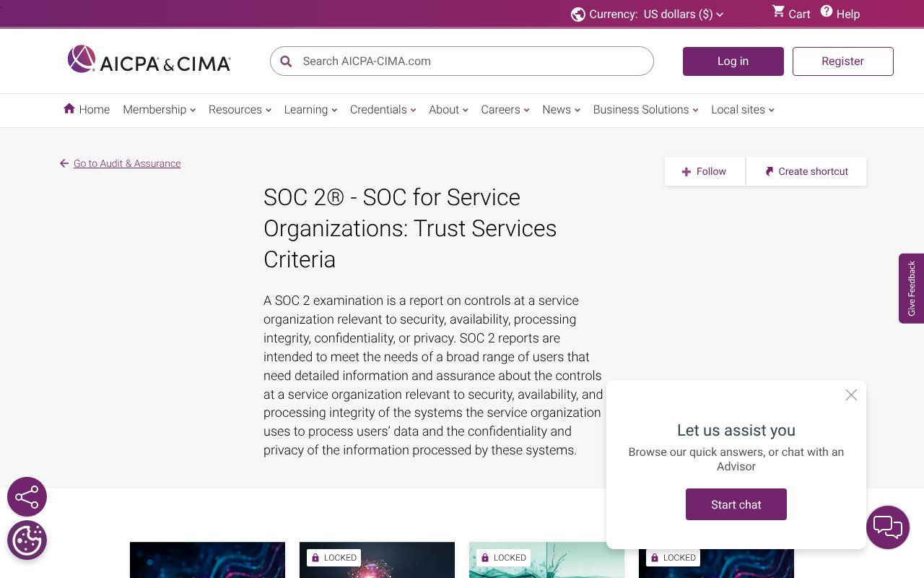Open the share options via the share icon
The image size is (924, 578).
(27, 496)
